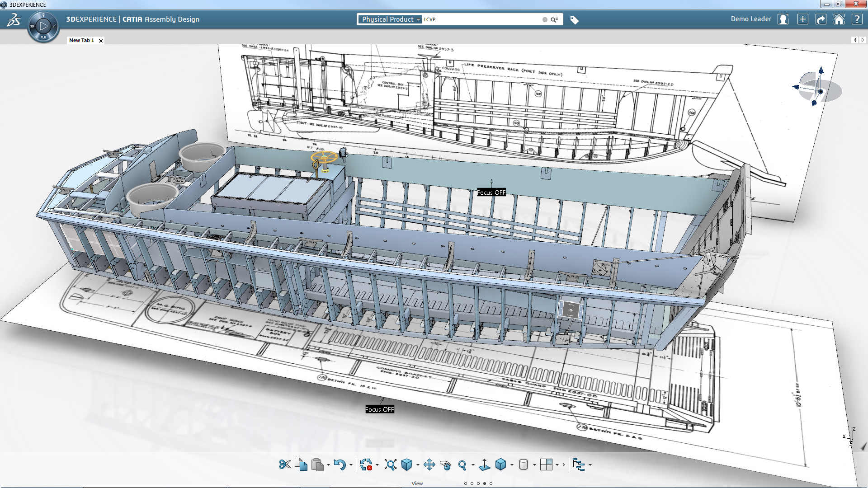Click the Demo Leader user name
The height and width of the screenshot is (488, 868).
(751, 19)
